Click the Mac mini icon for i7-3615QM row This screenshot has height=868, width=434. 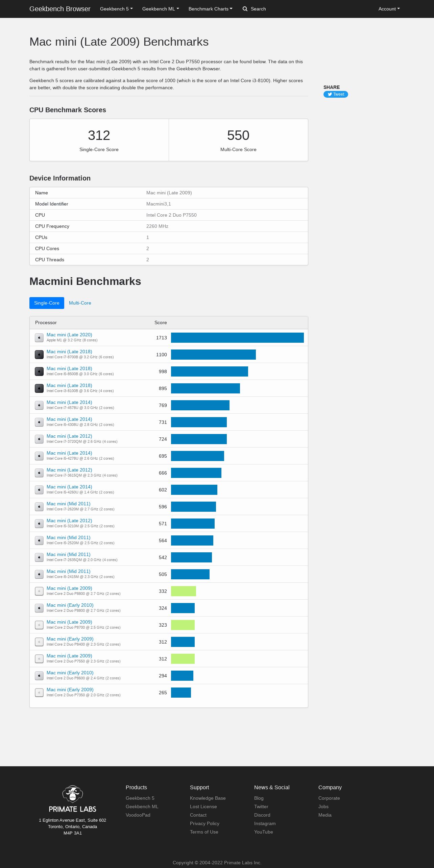click(x=39, y=473)
